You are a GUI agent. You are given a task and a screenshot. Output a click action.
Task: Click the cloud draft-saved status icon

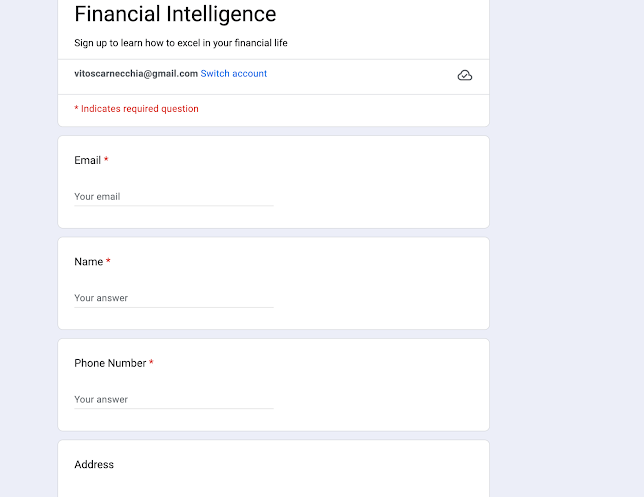pyautogui.click(x=464, y=75)
